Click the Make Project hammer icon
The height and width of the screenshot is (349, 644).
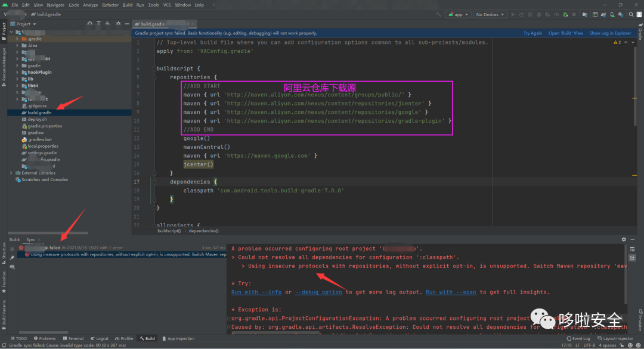[438, 14]
